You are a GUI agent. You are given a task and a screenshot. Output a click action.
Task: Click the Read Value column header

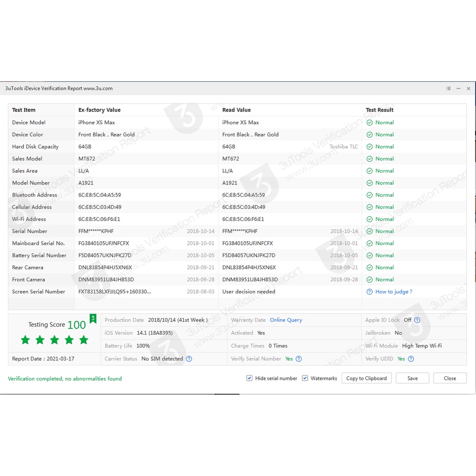point(237,110)
